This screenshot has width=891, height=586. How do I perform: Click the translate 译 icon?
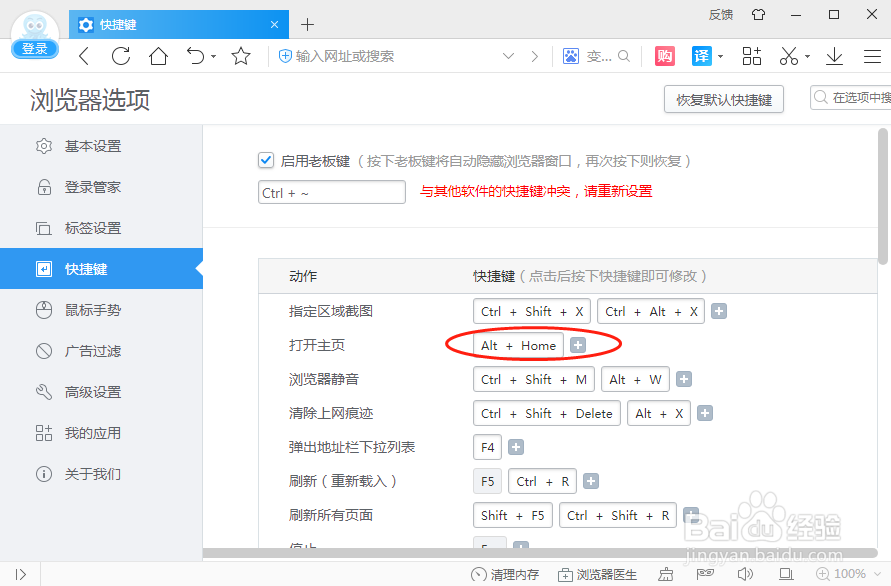click(x=702, y=56)
